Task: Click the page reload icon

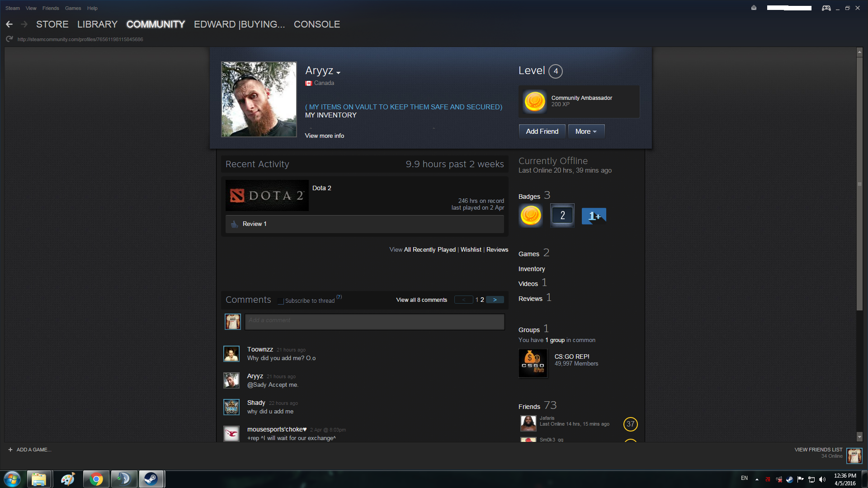Action: click(x=9, y=39)
